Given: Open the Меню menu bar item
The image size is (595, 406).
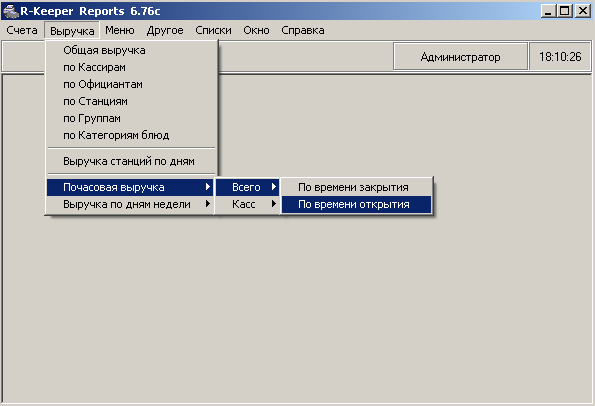Looking at the screenshot, I should tap(120, 30).
